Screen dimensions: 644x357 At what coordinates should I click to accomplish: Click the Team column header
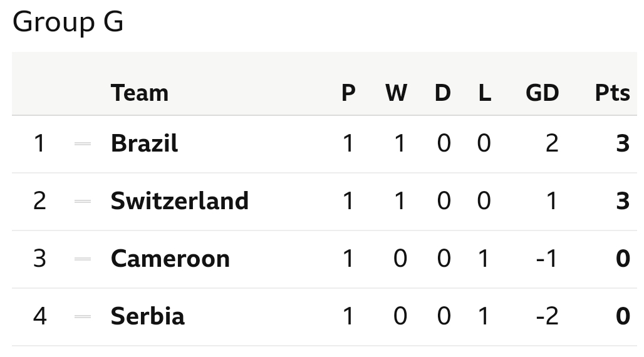[x=139, y=93]
